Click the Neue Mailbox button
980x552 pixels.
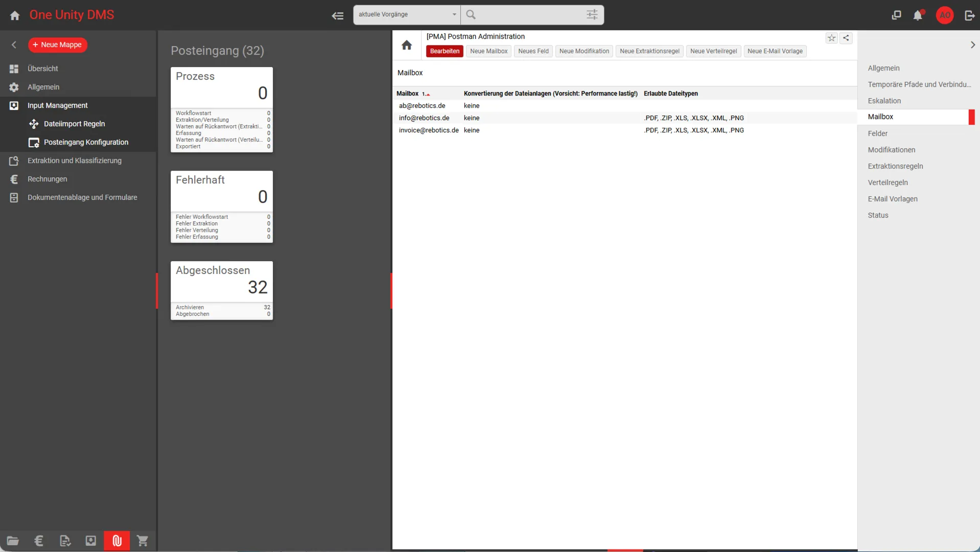pyautogui.click(x=488, y=51)
